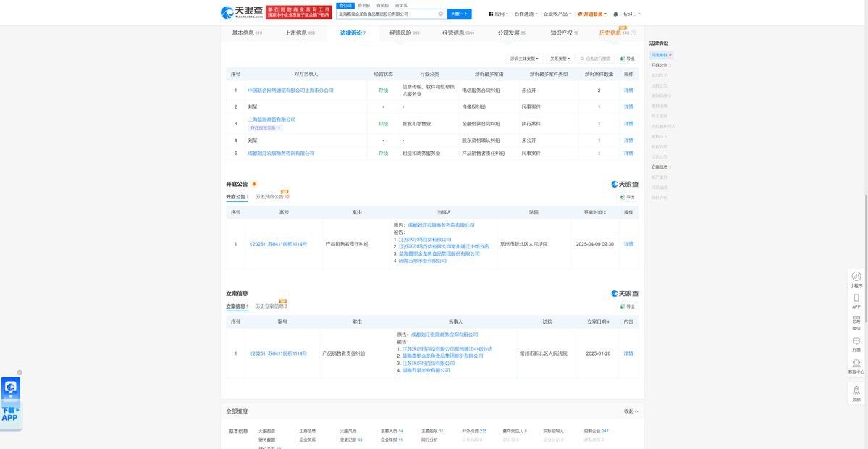Open the 关系类型 filter dropdown
The image size is (868, 449).
(560, 59)
